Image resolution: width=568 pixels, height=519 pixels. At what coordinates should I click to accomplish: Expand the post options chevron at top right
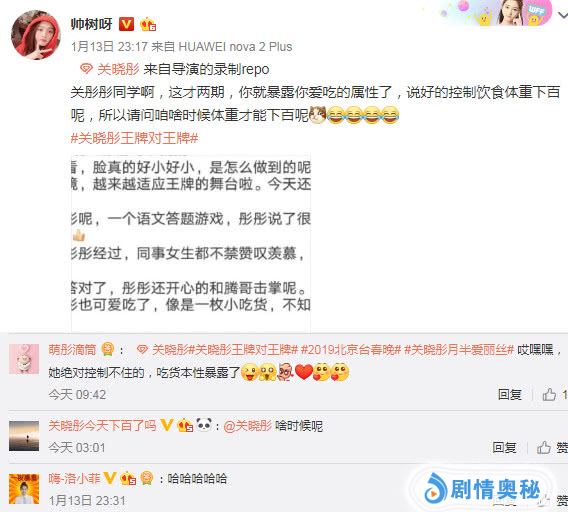pyautogui.click(x=563, y=16)
